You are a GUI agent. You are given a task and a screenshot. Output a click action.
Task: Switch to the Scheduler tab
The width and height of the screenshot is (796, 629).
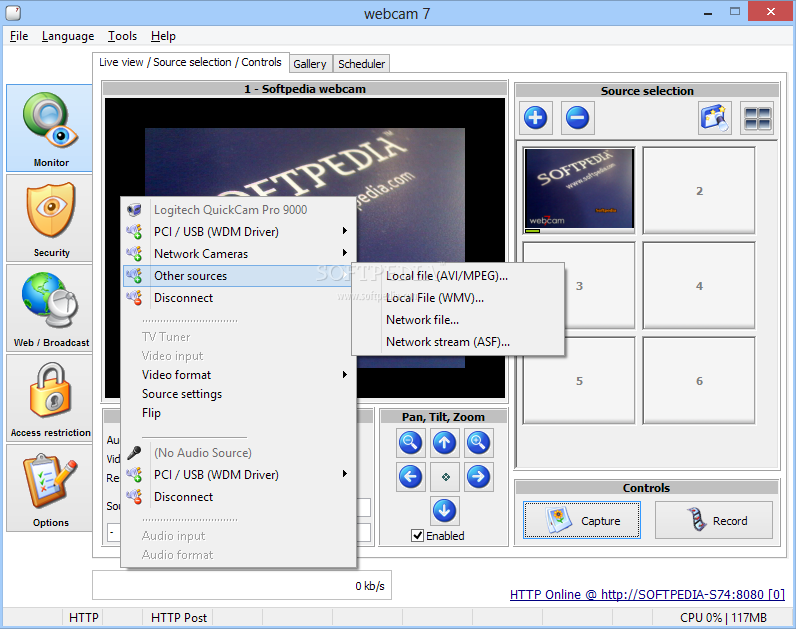[x=361, y=64]
